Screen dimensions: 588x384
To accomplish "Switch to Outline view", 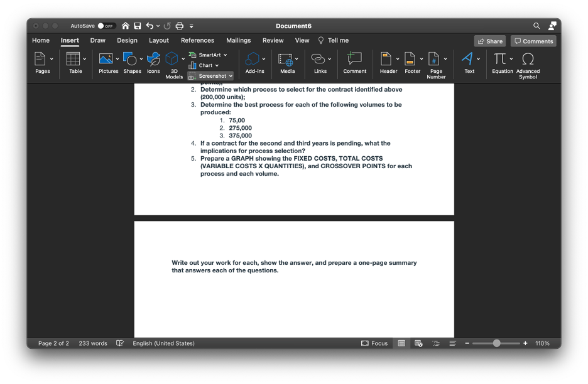I will tap(436, 343).
